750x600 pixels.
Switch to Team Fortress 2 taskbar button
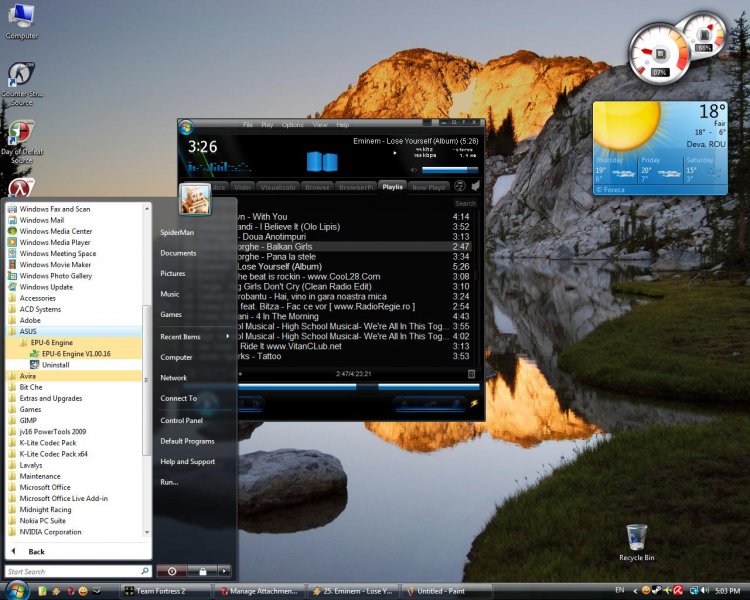[x=163, y=591]
